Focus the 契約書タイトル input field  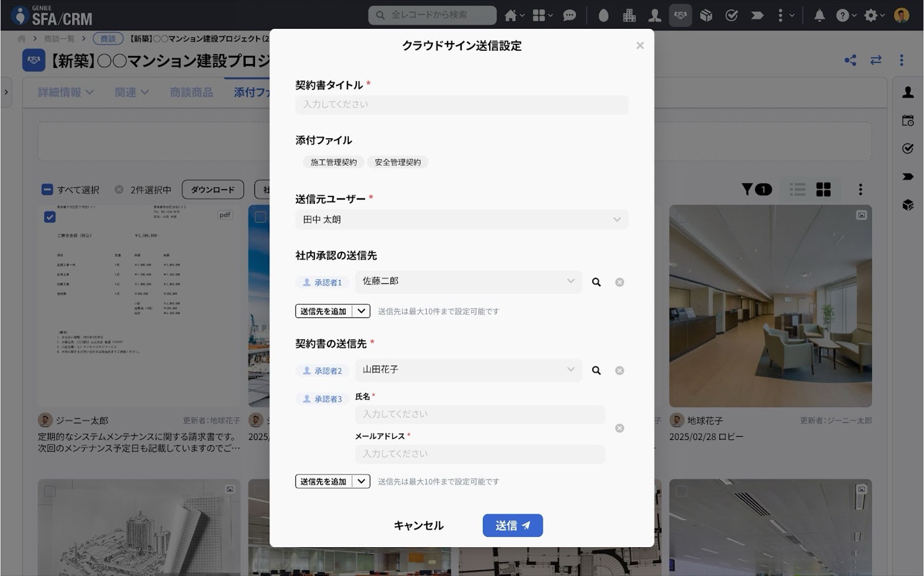coord(461,105)
